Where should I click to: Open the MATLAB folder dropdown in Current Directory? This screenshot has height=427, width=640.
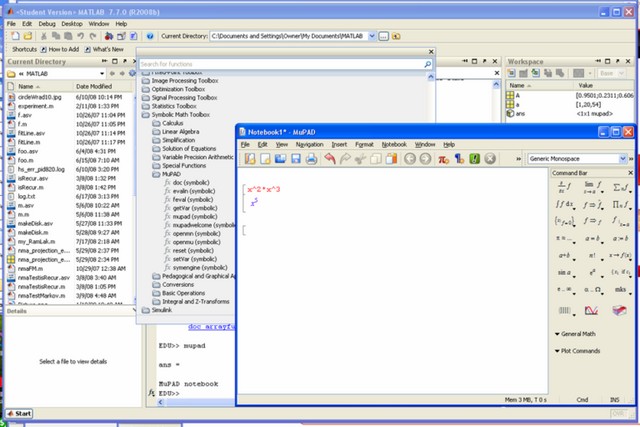pos(102,73)
